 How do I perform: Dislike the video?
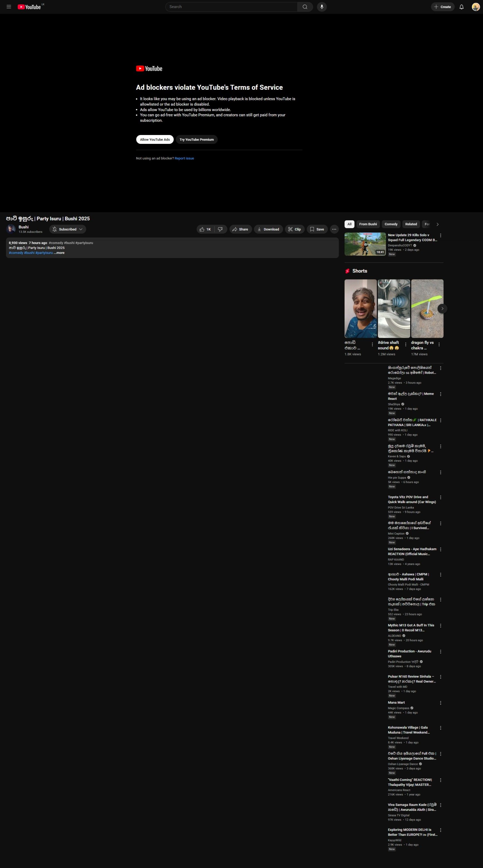point(220,229)
